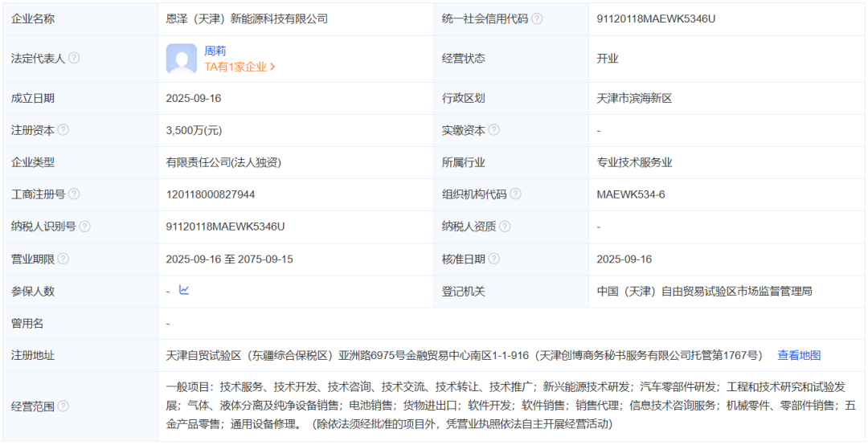The height and width of the screenshot is (445, 868).
Task: Open help icon beside 纳税人识别号
Action: [x=84, y=227]
